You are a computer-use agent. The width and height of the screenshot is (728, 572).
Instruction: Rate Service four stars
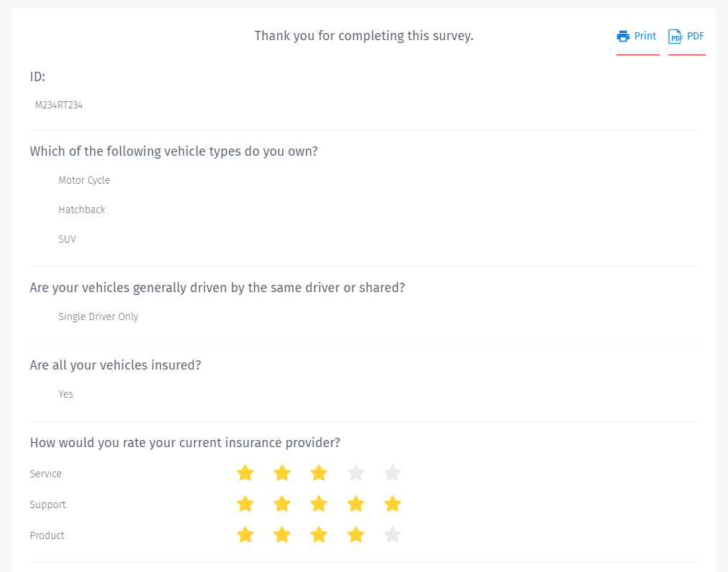click(x=355, y=473)
